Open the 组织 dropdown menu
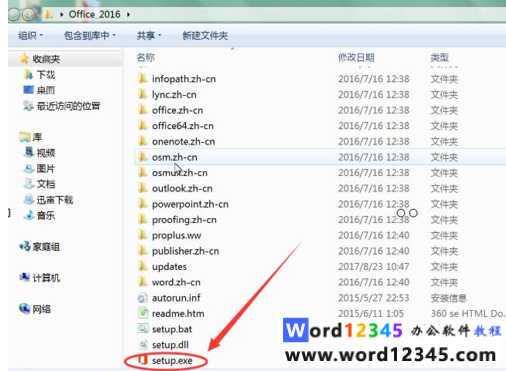Image resolution: width=506 pixels, height=371 pixels. pos(30,35)
